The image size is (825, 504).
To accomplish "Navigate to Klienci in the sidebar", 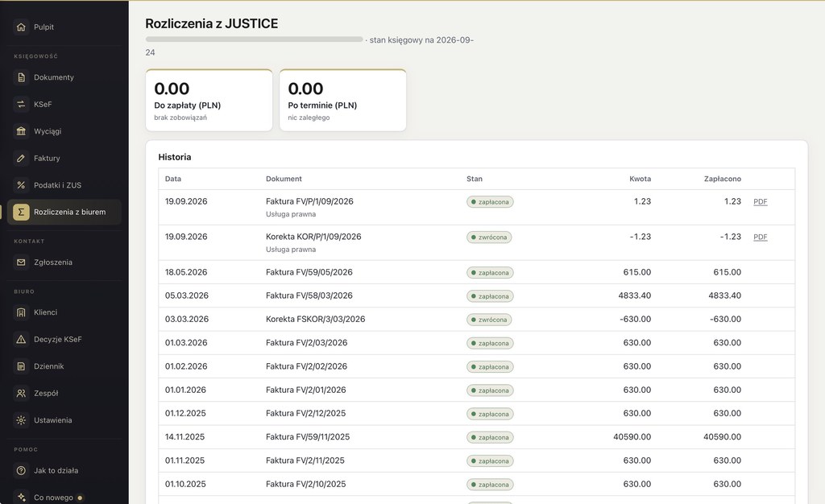I will [64, 312].
